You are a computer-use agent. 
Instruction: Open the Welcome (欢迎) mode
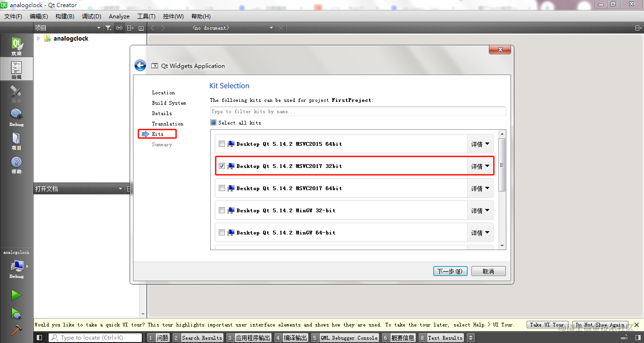[17, 46]
